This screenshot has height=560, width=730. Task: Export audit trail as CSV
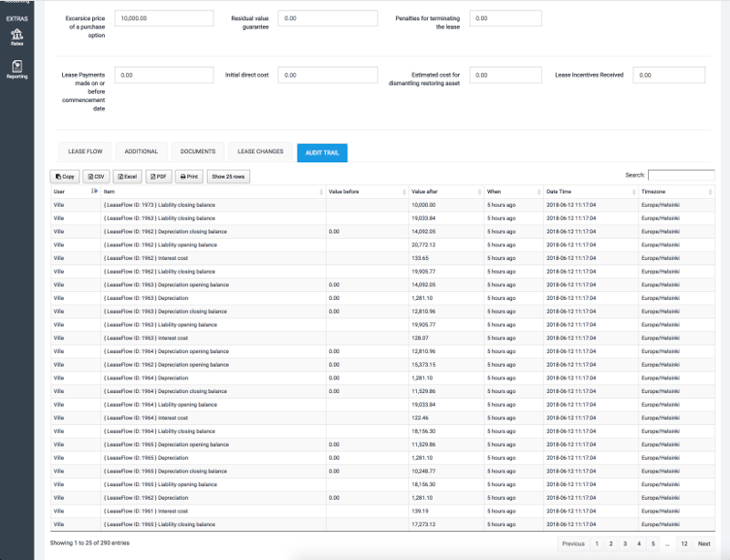(96, 176)
